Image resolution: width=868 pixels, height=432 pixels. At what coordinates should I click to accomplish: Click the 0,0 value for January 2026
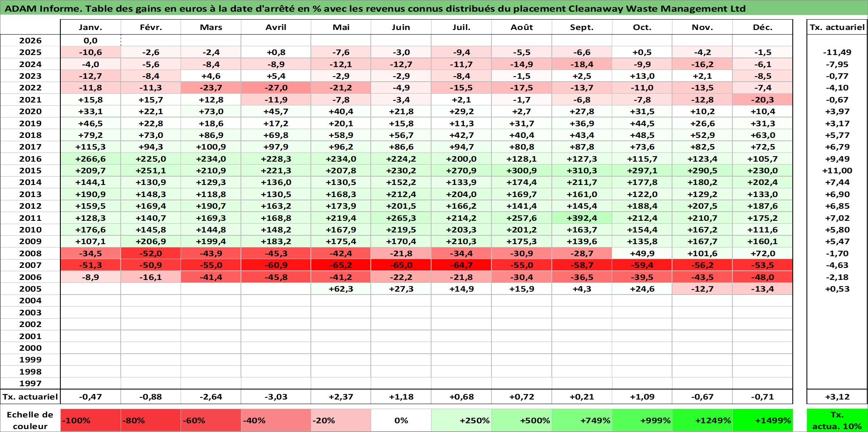click(x=90, y=40)
